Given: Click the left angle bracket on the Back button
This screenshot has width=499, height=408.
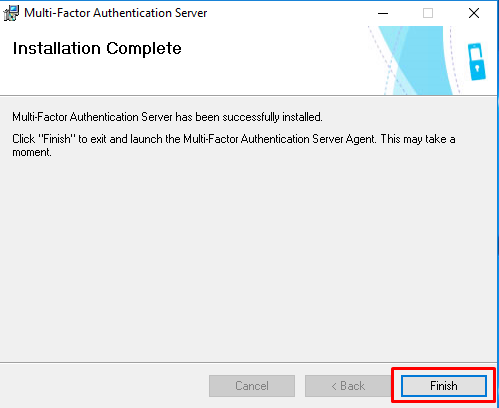Looking at the screenshot, I should coord(334,386).
